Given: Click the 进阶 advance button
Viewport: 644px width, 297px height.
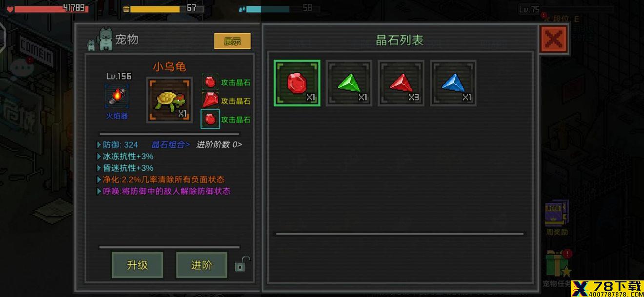Looking at the screenshot, I should point(201,265).
